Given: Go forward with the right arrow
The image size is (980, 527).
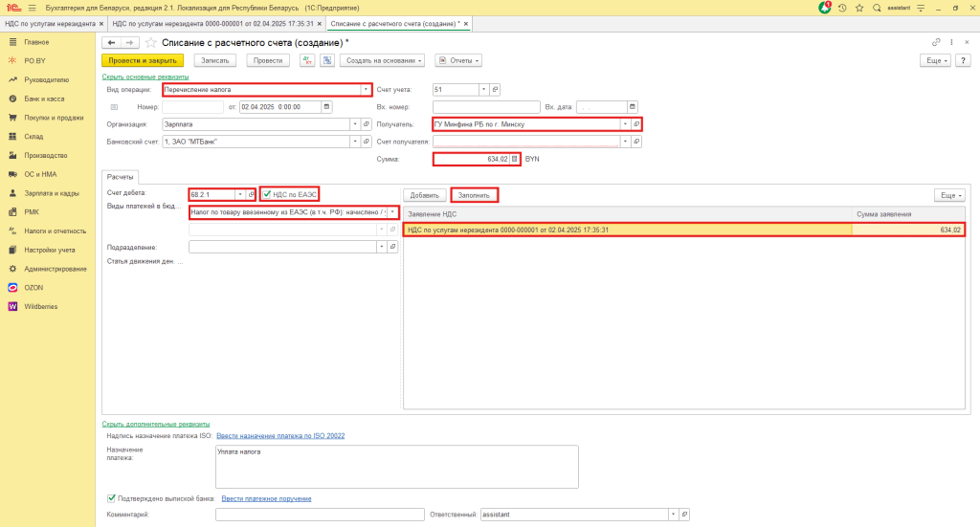Looking at the screenshot, I should [129, 42].
